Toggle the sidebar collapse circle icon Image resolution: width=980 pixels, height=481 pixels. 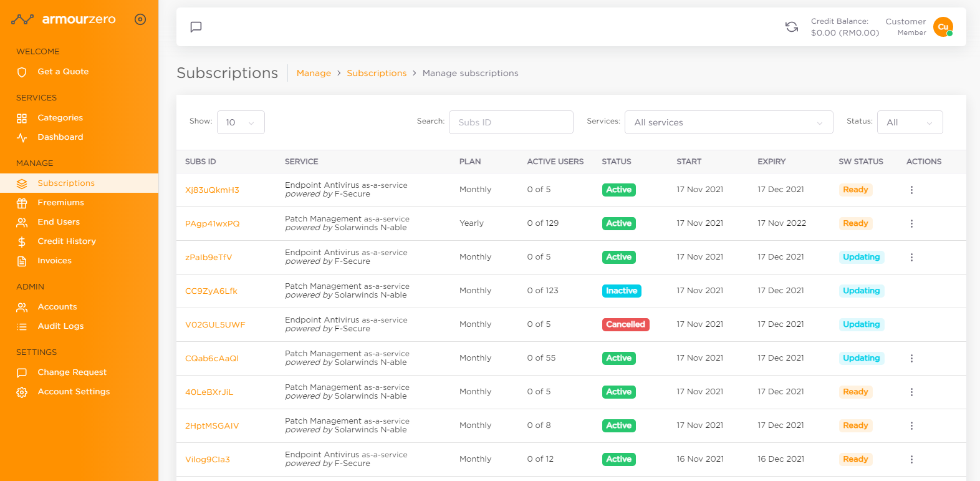140,19
